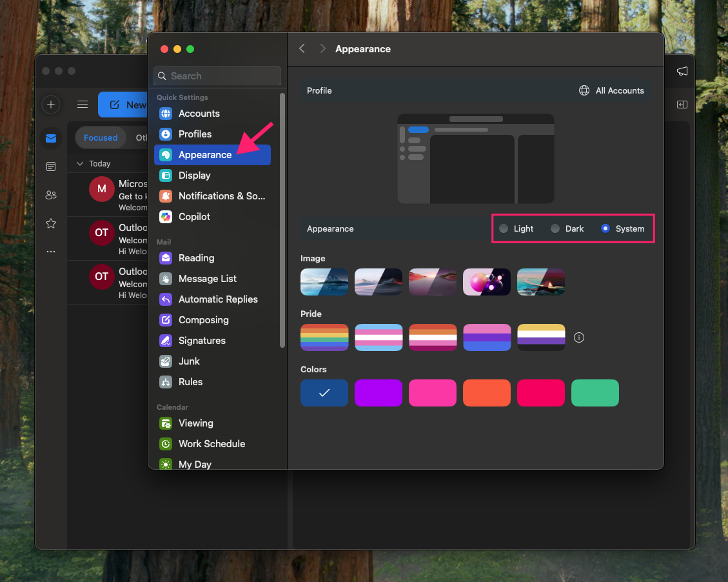Open My Day settings
Viewport: 728px width, 582px height.
(x=212, y=463)
